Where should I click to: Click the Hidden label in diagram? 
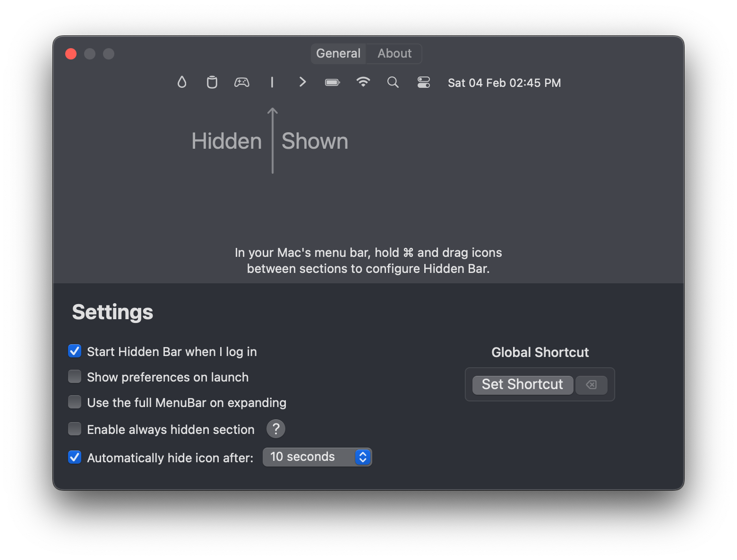click(226, 141)
